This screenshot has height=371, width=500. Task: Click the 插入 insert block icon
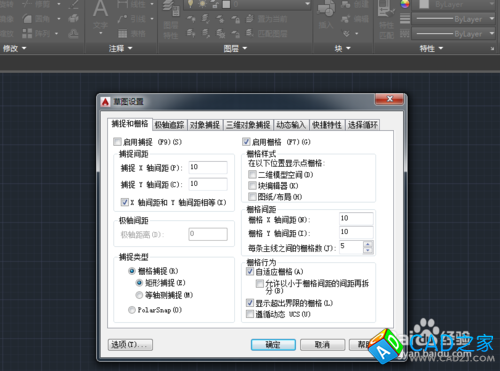click(326, 15)
